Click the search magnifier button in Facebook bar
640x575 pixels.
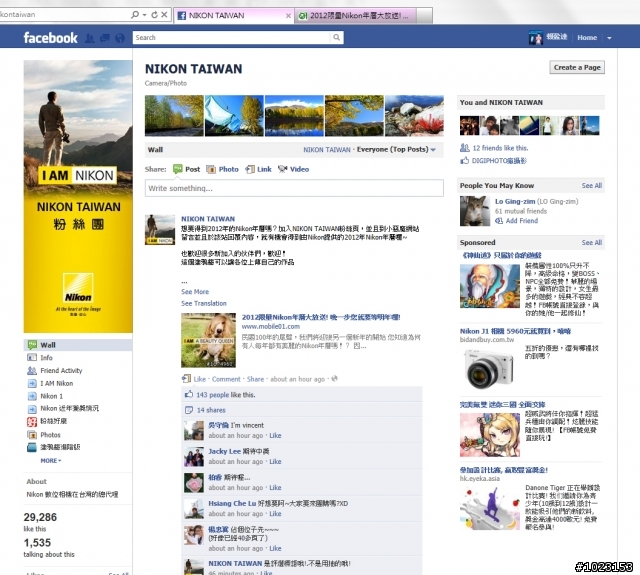coord(336,38)
